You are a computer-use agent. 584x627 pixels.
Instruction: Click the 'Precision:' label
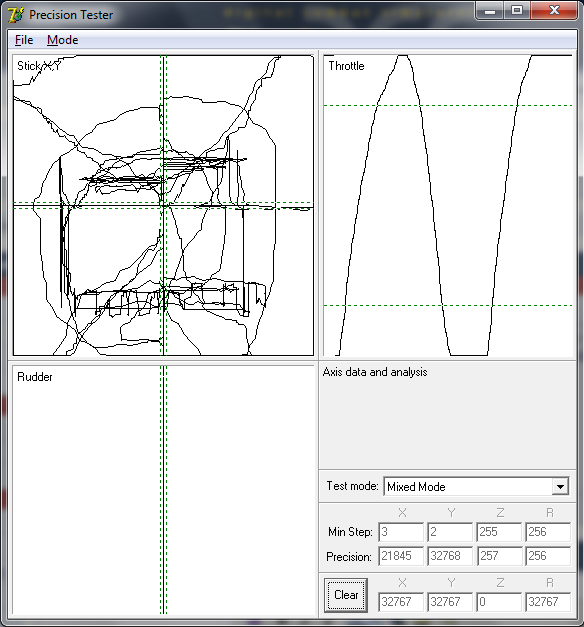(x=349, y=557)
